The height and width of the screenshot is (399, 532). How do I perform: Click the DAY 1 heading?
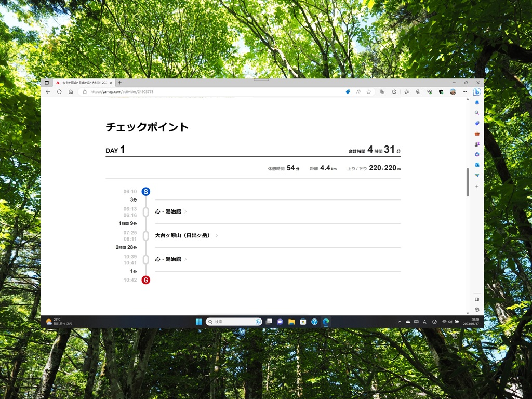pyautogui.click(x=115, y=150)
